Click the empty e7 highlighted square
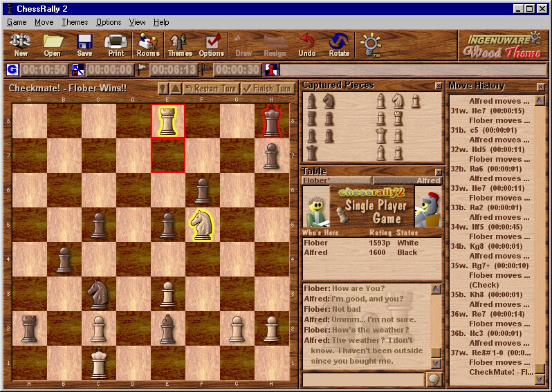552x392 pixels. click(168, 156)
